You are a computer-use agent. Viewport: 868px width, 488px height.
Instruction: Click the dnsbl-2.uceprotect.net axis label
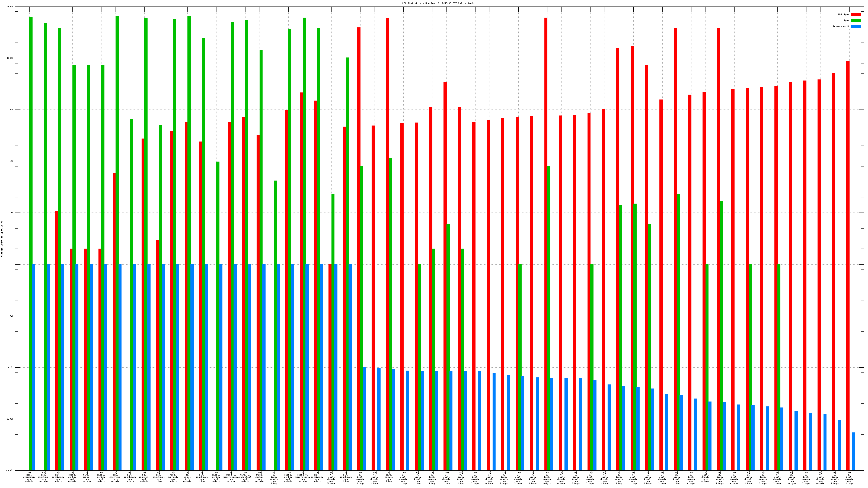[x=245, y=477]
